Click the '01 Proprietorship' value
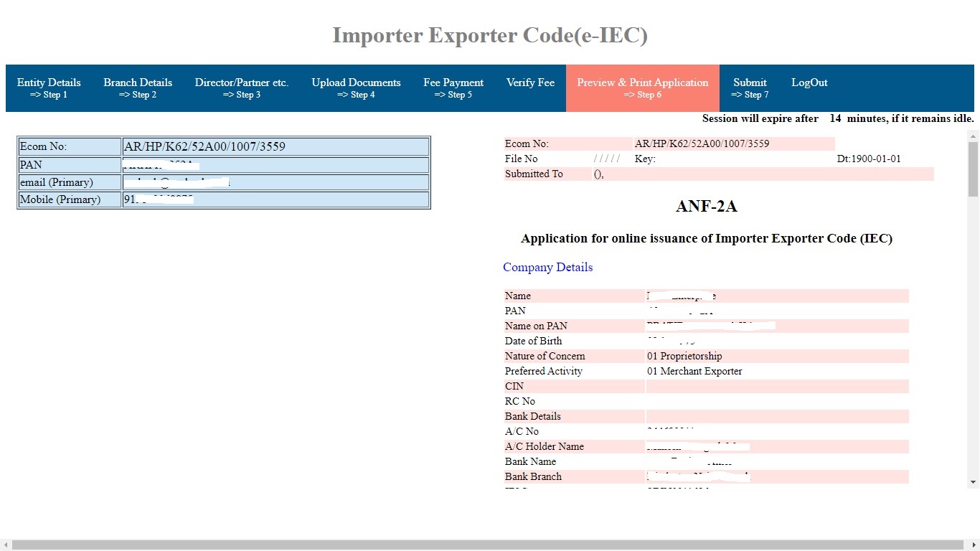The width and height of the screenshot is (980, 551). point(684,356)
